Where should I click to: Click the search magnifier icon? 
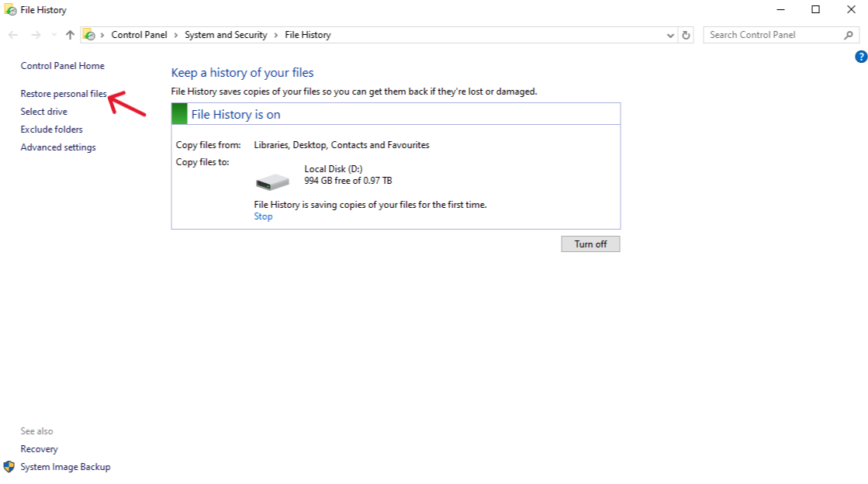coord(849,34)
